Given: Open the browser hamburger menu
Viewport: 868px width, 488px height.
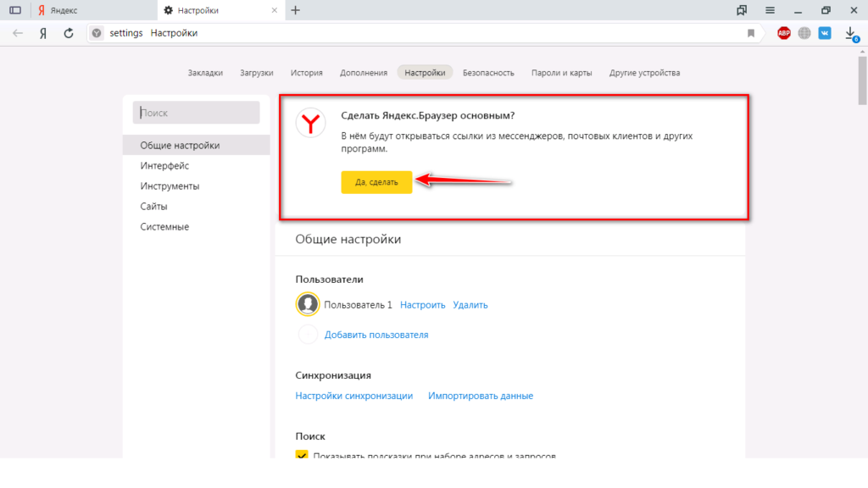Looking at the screenshot, I should point(770,10).
